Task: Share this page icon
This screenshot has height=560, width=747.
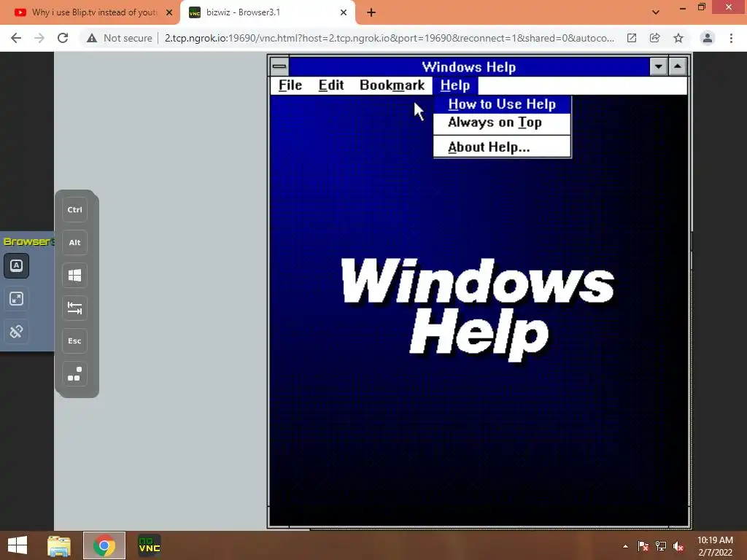Action: (x=655, y=38)
